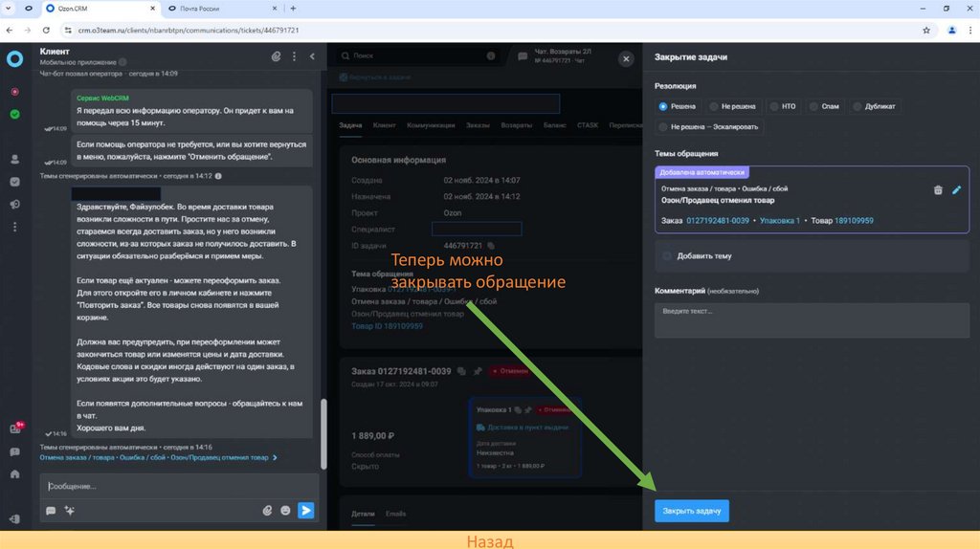
Task: Open the three-dots more menu in left sidebar
Action: click(15, 227)
